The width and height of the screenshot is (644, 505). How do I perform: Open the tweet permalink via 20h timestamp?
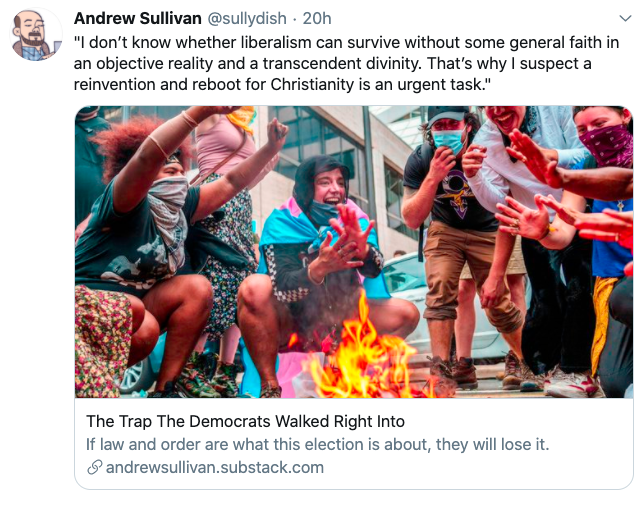317,18
